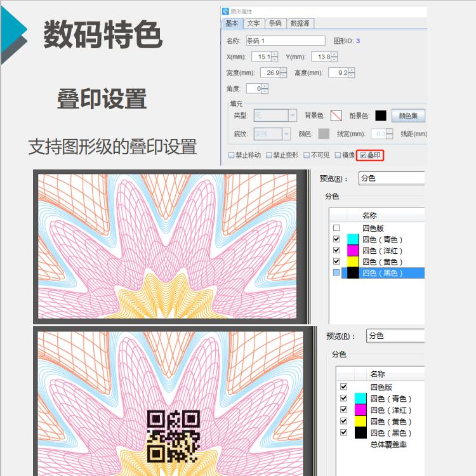Viewport: 476px width, 476px height.
Task: Enable the 镜像 mirror checkbox
Action: pyautogui.click(x=338, y=155)
